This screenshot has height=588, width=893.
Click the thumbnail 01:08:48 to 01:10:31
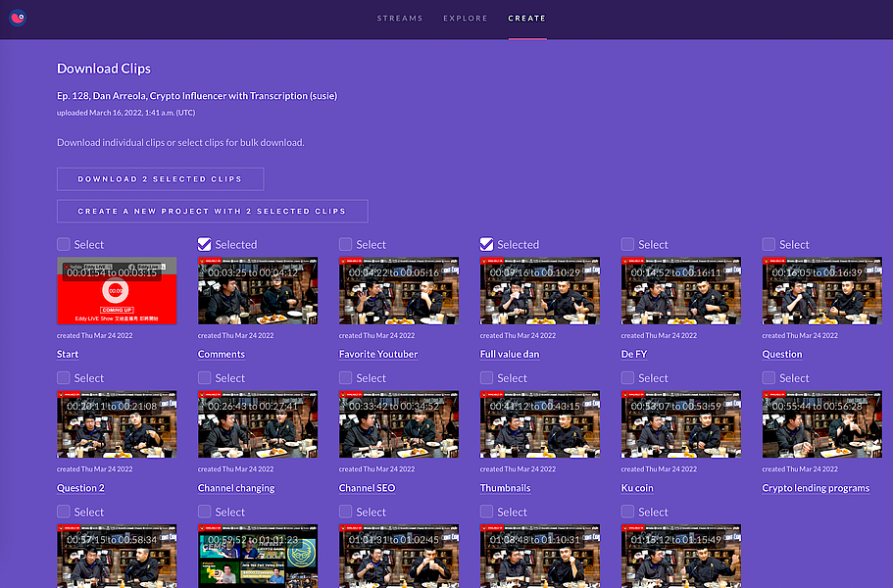[x=540, y=556]
